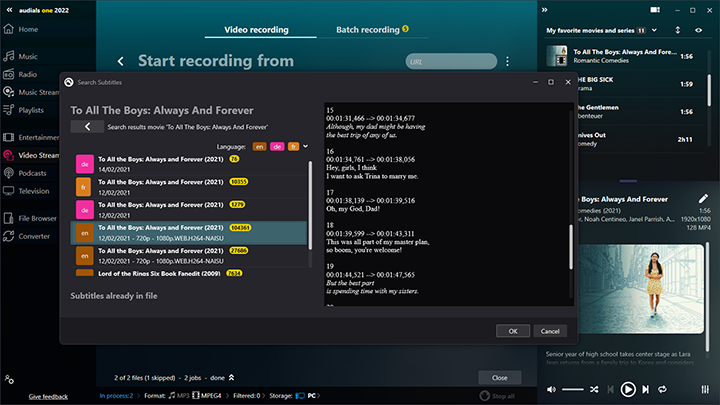
Task: Open the Television section
Action: tap(27, 191)
